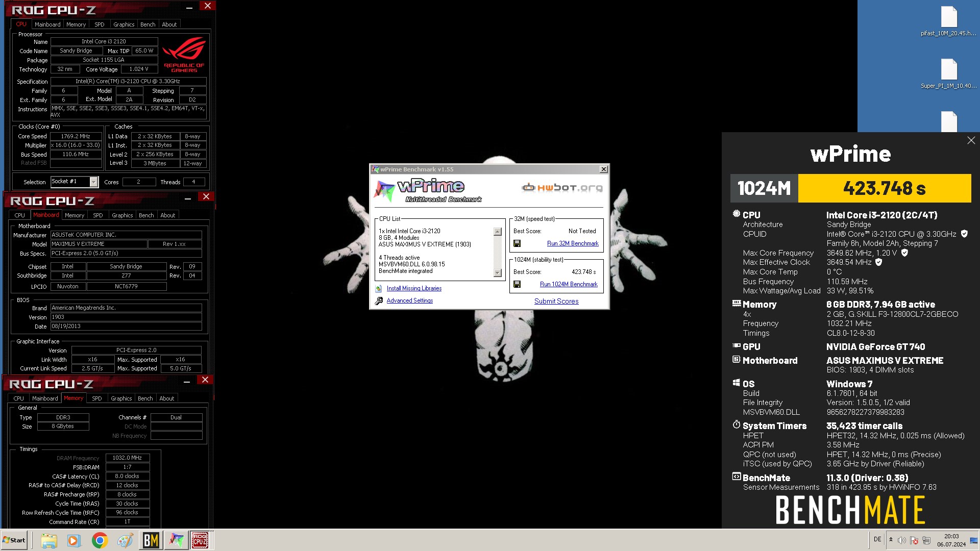Open Advanced Settings link

coord(409,301)
